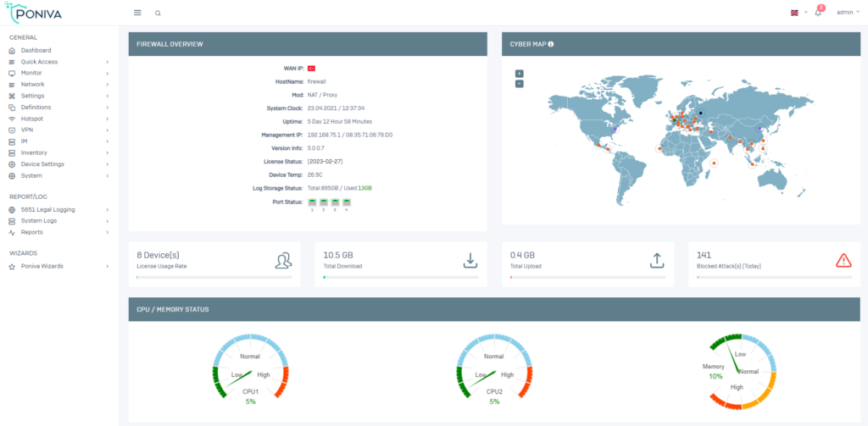
Task: Expand the Poniva Wizards menu
Action: [x=58, y=266]
